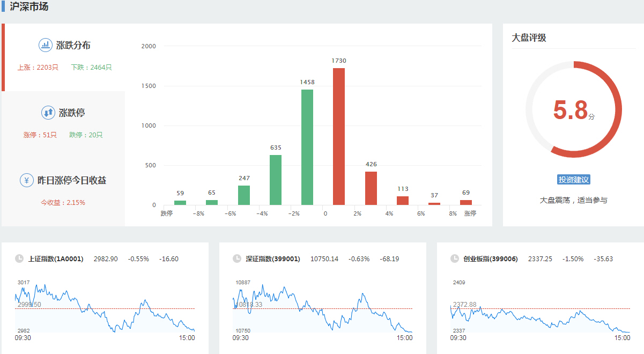Image resolution: width=644 pixels, height=354 pixels.
Task: Click the green 635 bar in chart
Action: click(276, 180)
